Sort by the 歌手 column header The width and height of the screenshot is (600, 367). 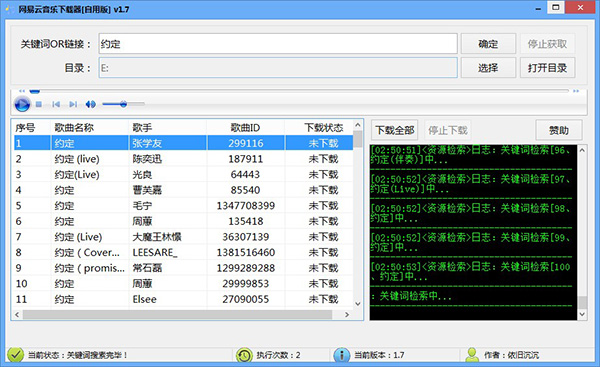point(168,127)
